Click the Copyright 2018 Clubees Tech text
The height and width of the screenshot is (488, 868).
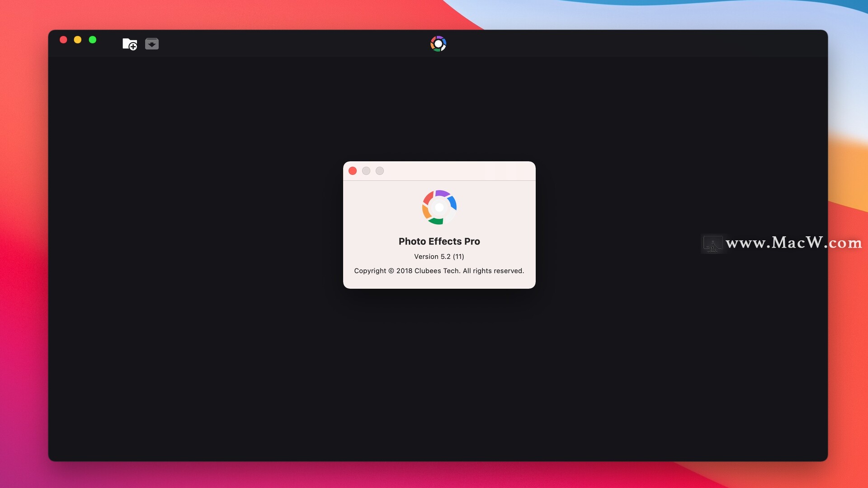coord(439,271)
